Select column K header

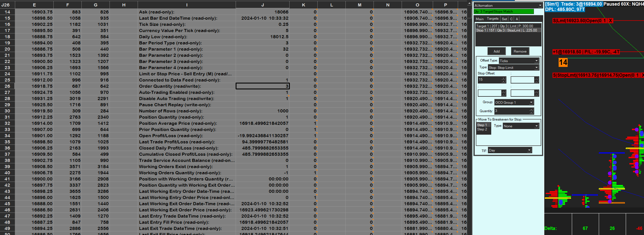pos(304,5)
